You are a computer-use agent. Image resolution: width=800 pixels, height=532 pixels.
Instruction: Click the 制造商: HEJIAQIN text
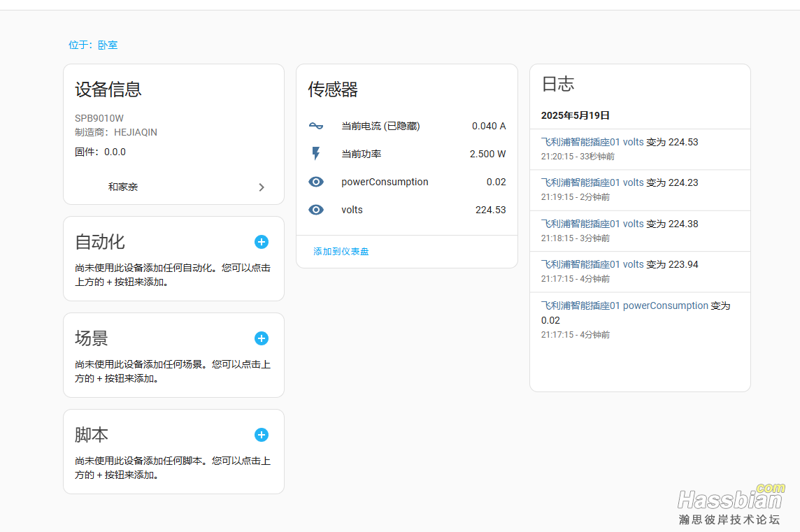tap(116, 132)
